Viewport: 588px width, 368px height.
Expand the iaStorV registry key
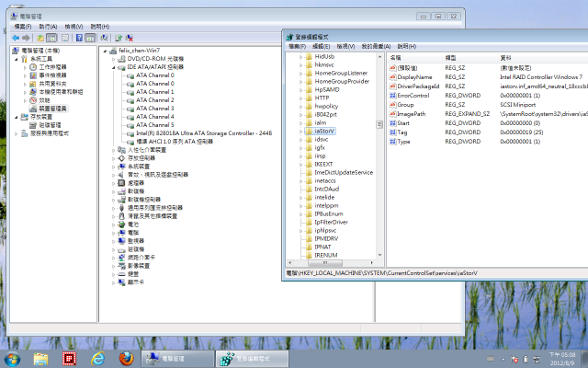tap(300, 131)
